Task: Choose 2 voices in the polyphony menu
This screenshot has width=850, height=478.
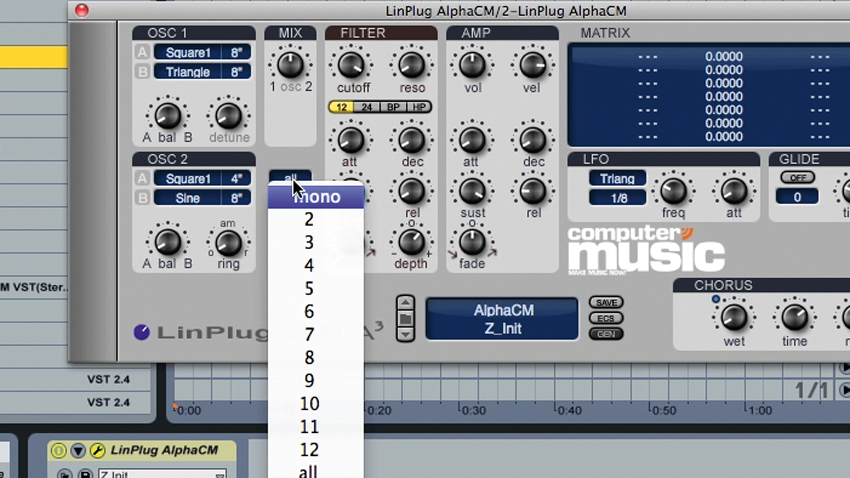Action: coord(316,219)
